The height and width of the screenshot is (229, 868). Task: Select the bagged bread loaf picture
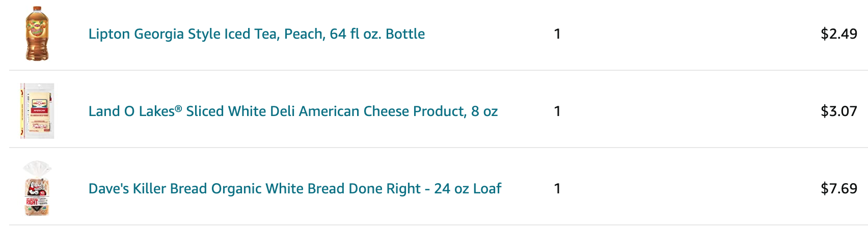pos(37,188)
